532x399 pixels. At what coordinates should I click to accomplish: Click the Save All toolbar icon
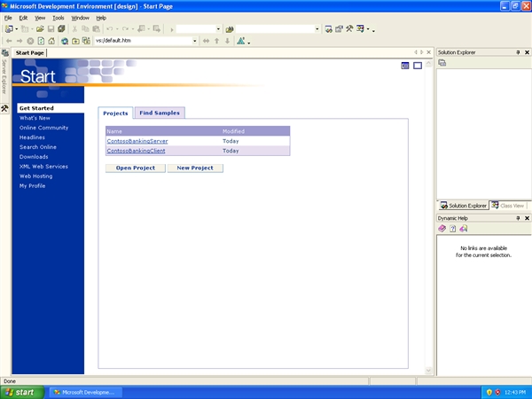coord(61,29)
